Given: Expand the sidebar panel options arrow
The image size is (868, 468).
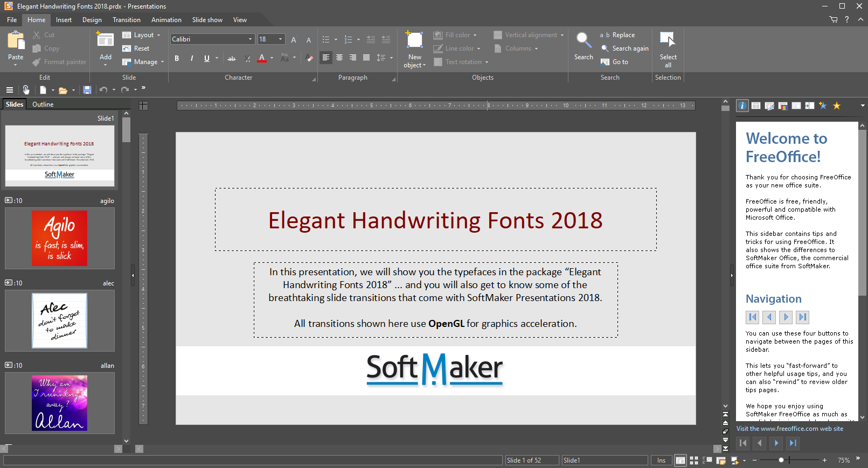Looking at the screenshot, I should pos(863,106).
